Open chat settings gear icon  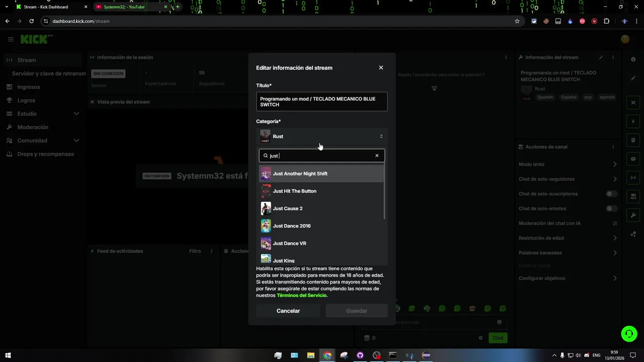click(x=480, y=338)
